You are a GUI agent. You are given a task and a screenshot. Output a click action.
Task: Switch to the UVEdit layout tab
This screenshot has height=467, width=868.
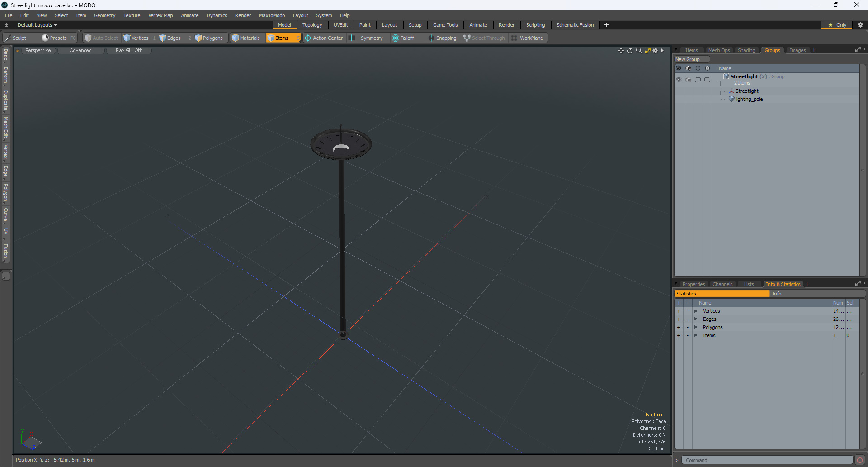click(340, 25)
